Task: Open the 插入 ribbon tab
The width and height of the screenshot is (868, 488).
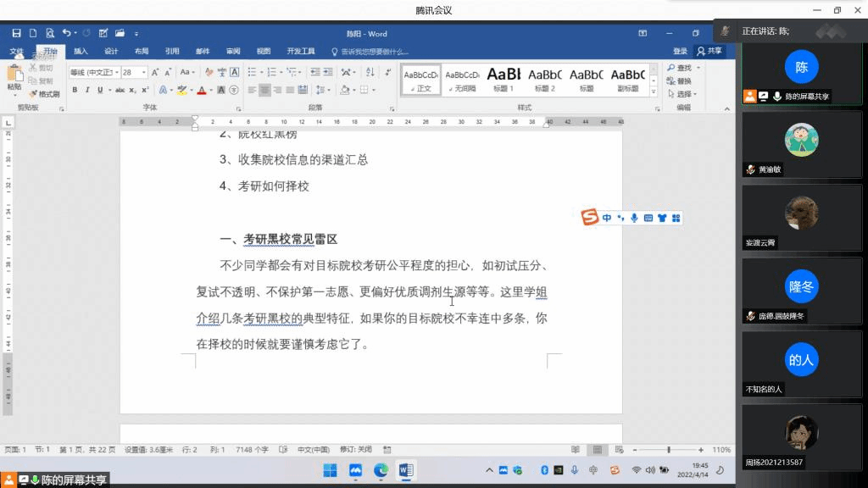Action: (x=81, y=52)
